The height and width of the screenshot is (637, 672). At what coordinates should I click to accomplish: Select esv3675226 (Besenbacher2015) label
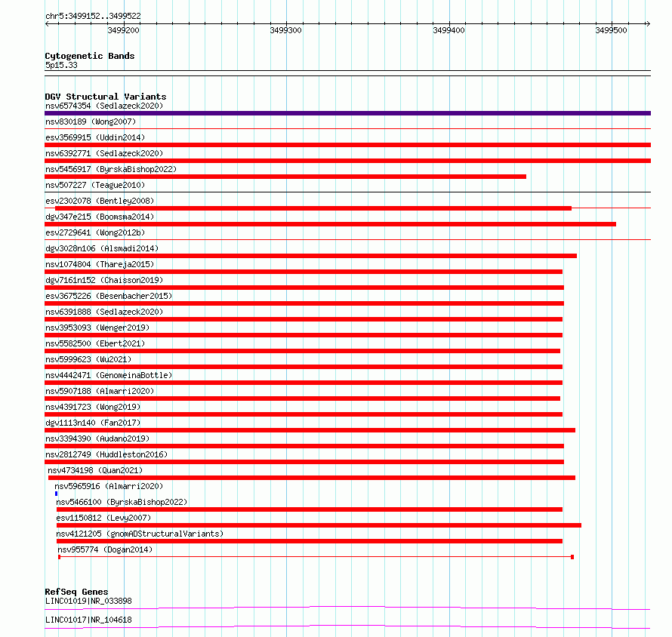[109, 296]
